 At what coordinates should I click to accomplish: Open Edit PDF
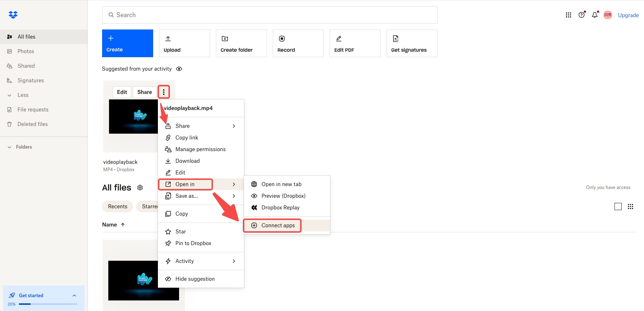coord(355,43)
